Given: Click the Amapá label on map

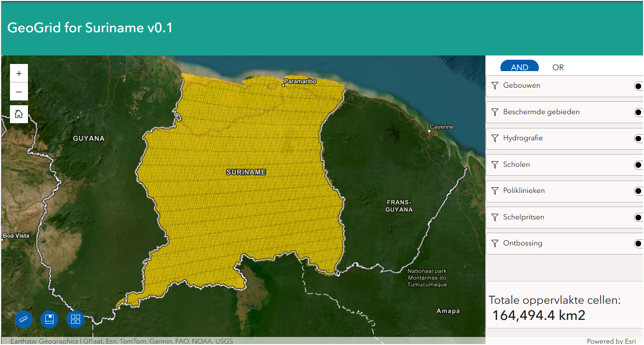Looking at the screenshot, I should [448, 311].
